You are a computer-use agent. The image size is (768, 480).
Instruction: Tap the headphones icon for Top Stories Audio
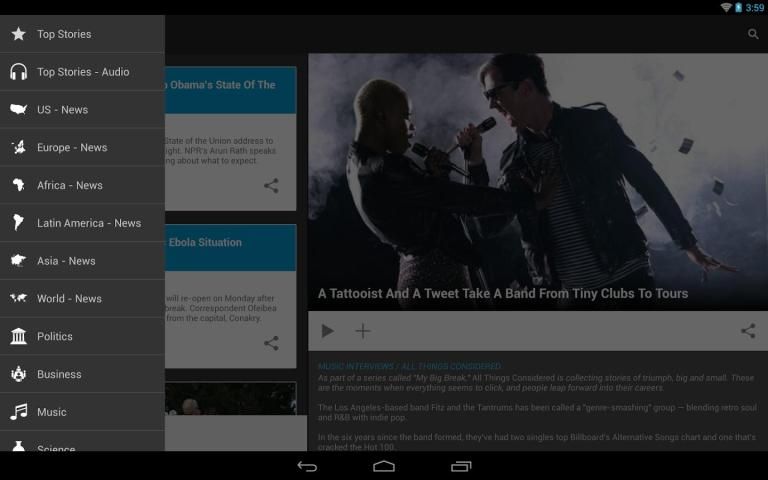pos(18,72)
